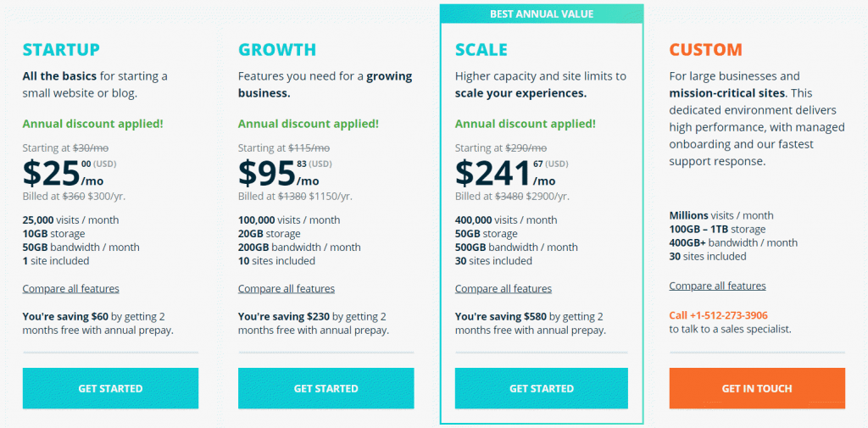Click the BEST ANNUAL VALUE banner
This screenshot has height=428, width=868.
(542, 14)
